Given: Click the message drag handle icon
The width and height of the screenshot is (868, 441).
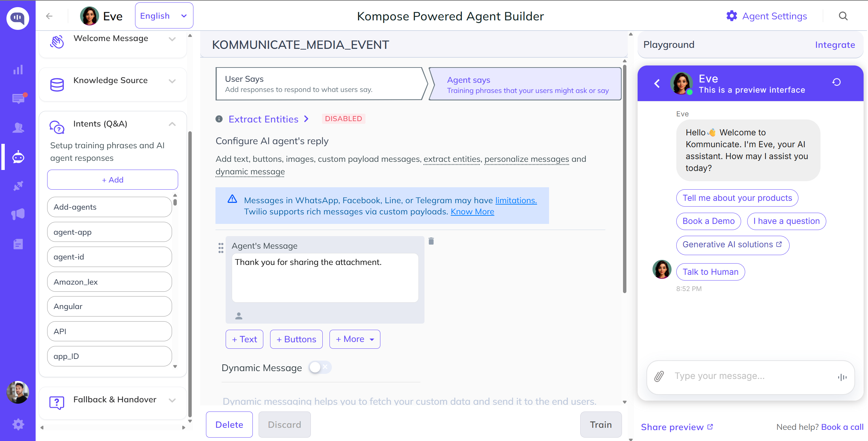Looking at the screenshot, I should click(x=221, y=248).
